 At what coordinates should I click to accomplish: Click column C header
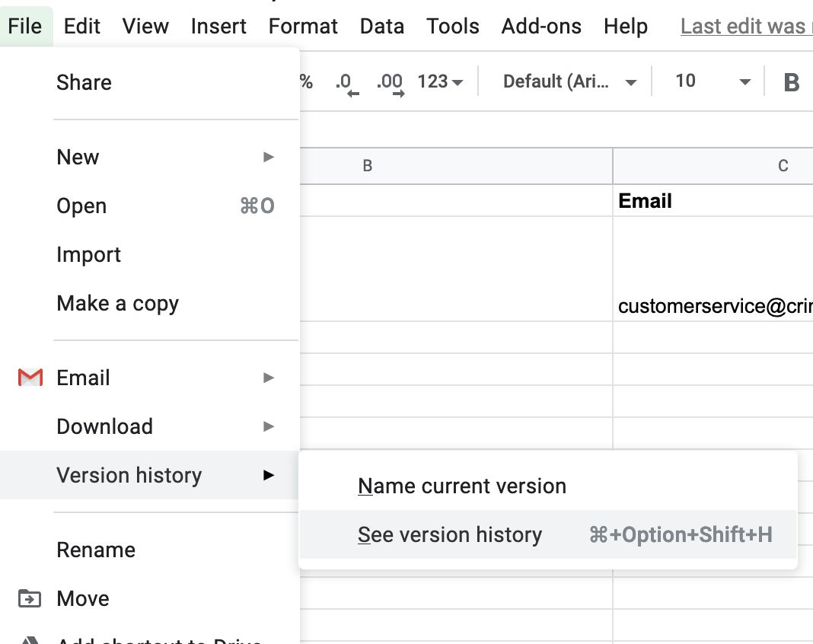click(783, 166)
